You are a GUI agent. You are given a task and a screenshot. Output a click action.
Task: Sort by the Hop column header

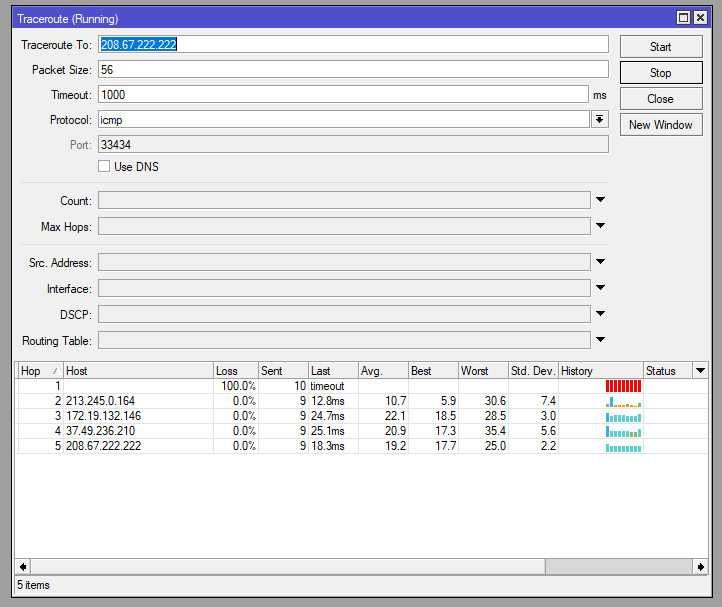click(x=40, y=371)
